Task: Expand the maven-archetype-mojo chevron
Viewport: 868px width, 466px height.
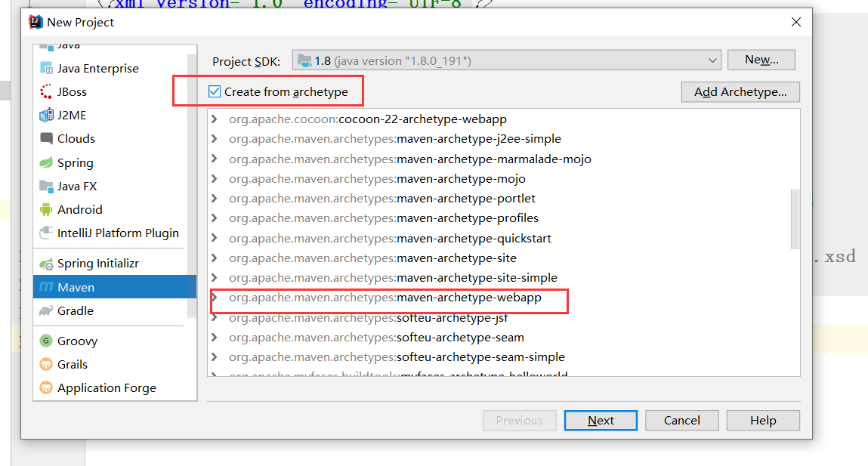Action: tap(215, 179)
